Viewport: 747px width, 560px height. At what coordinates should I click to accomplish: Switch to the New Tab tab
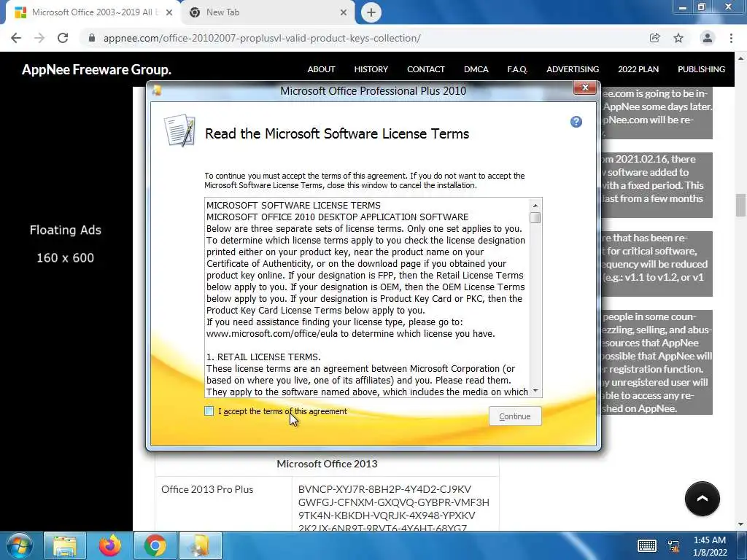267,12
